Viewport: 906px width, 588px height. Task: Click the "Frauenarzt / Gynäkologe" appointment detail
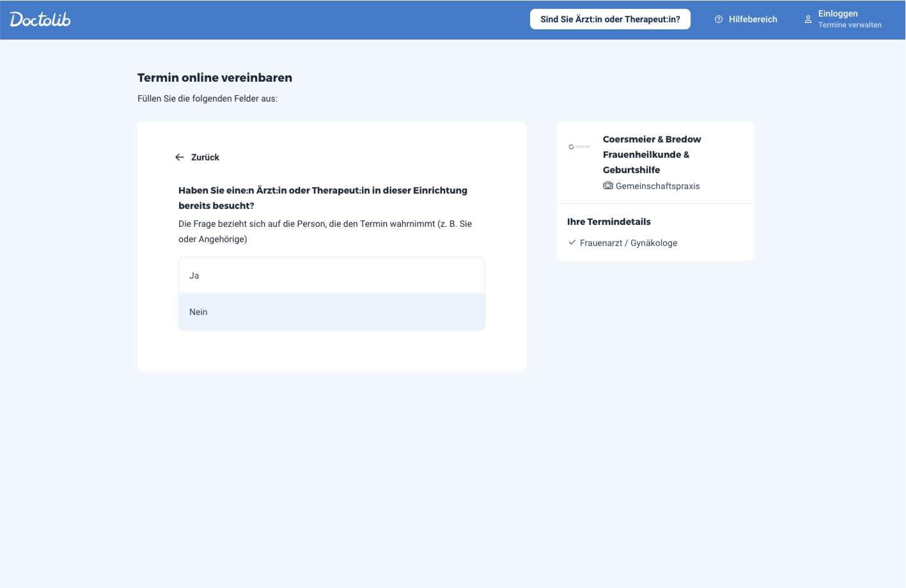click(628, 243)
